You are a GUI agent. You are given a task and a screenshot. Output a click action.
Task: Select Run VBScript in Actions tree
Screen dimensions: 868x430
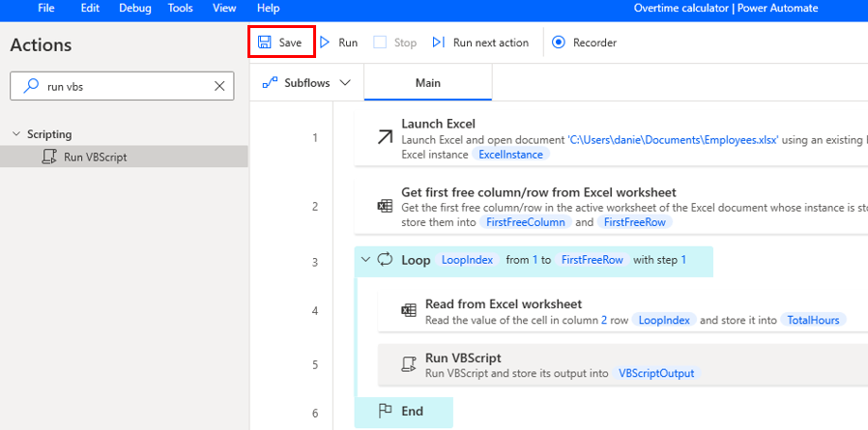coord(124,157)
